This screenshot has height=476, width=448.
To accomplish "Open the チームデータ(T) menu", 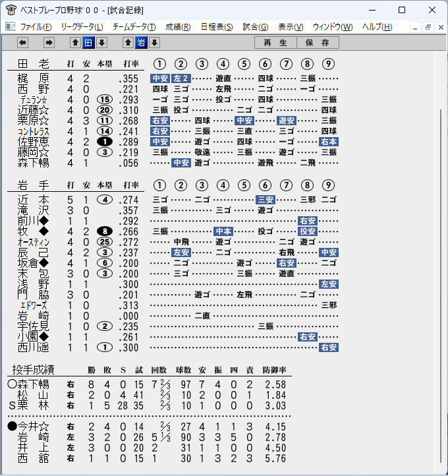I will pyautogui.click(x=134, y=27).
